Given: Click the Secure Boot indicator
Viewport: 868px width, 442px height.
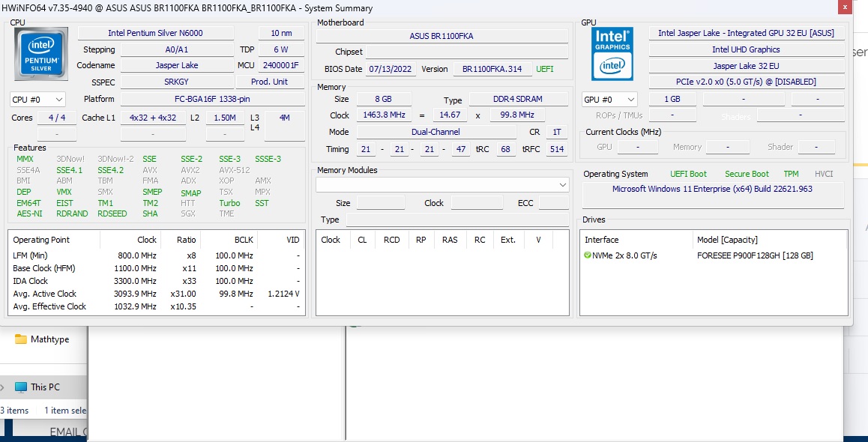Looking at the screenshot, I should pos(747,174).
